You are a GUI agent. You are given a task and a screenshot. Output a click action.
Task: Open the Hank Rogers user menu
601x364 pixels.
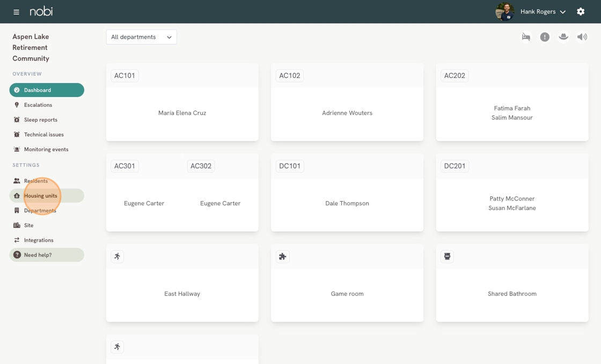pos(543,12)
